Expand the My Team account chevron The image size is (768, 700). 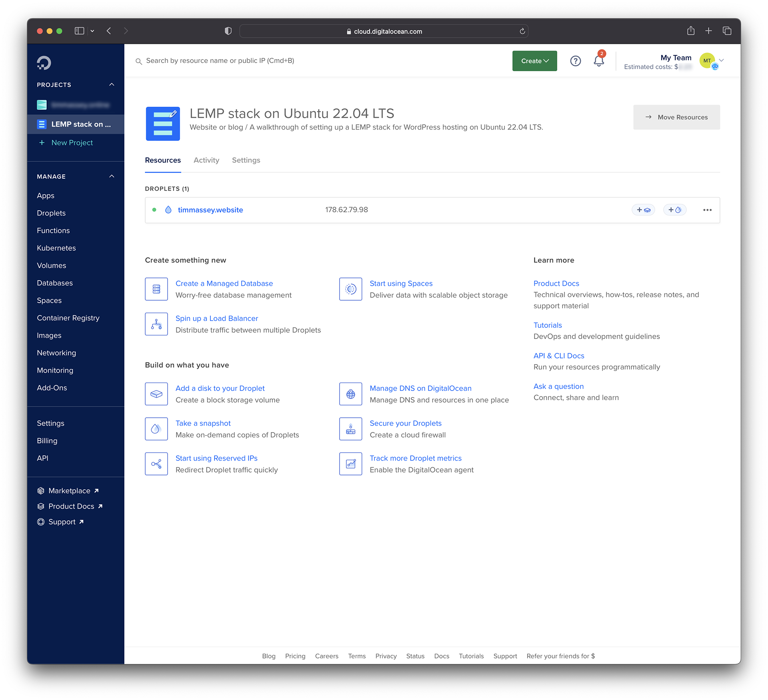pos(722,60)
